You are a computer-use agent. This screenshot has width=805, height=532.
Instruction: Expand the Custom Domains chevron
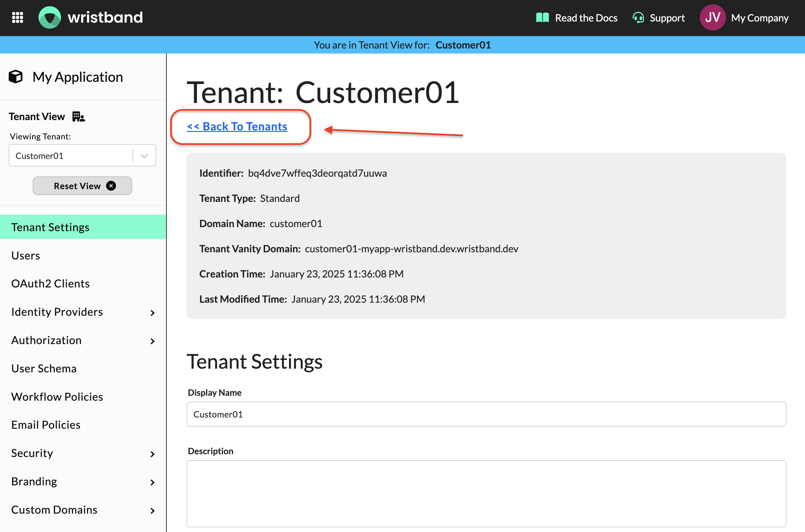point(153,511)
